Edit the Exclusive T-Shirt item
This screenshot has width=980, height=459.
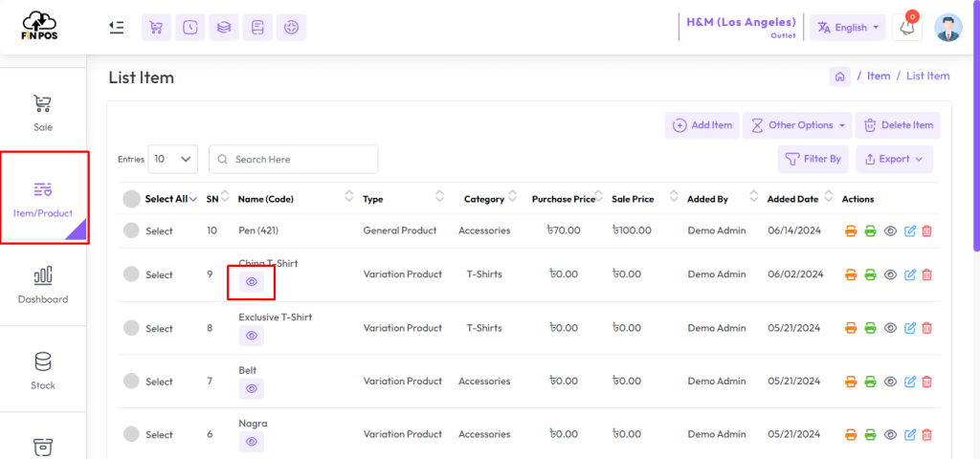tap(910, 328)
